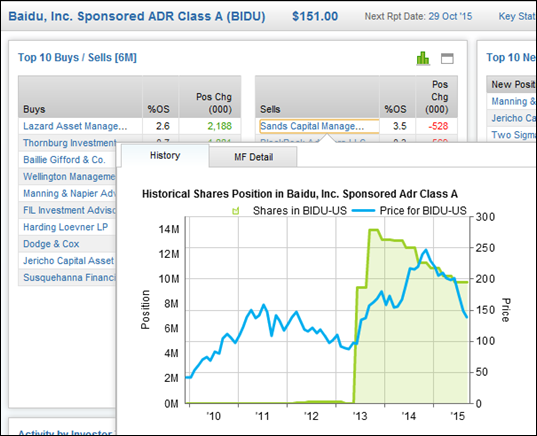Click Two Sigma link under New Positions
Image resolution: width=537 pixels, height=436 pixels.
(514, 135)
